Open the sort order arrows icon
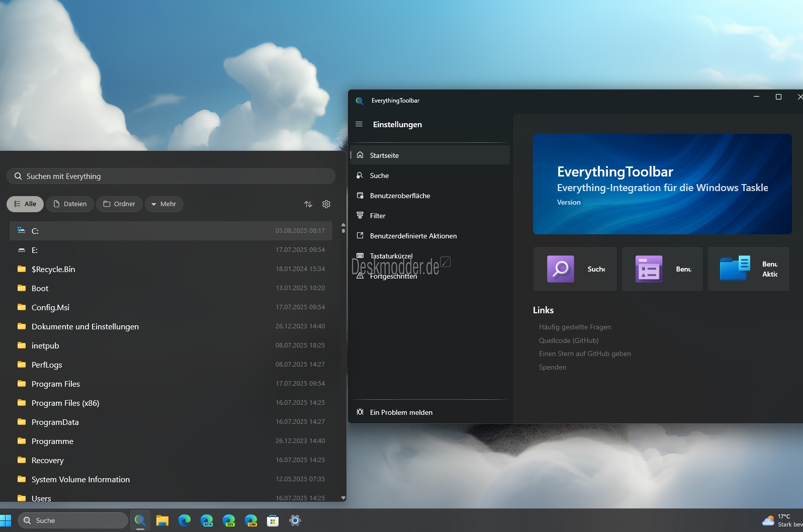Image resolution: width=803 pixels, height=532 pixels. (x=308, y=204)
